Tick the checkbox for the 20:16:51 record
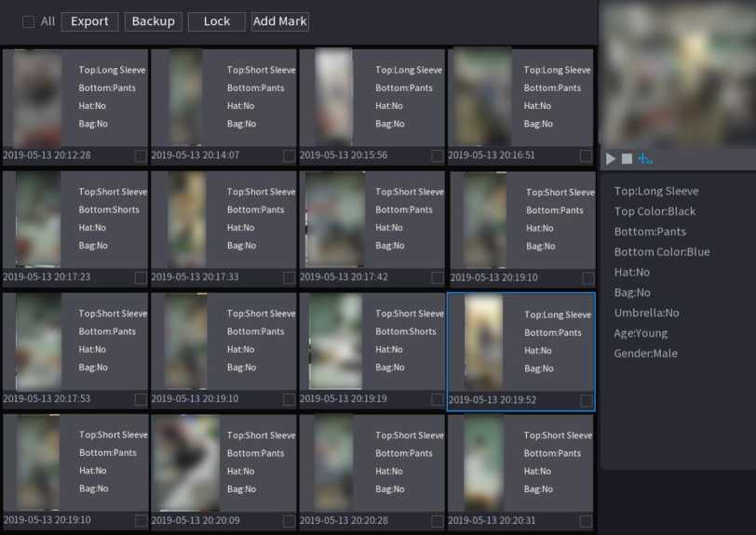The image size is (756, 535). click(586, 155)
